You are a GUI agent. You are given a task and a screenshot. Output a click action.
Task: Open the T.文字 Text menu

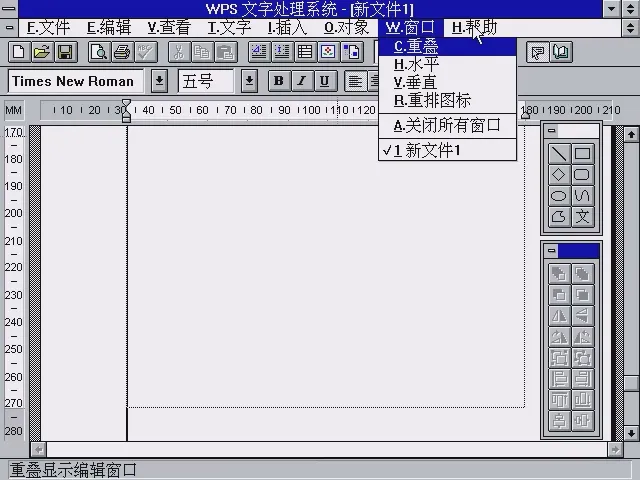click(229, 28)
